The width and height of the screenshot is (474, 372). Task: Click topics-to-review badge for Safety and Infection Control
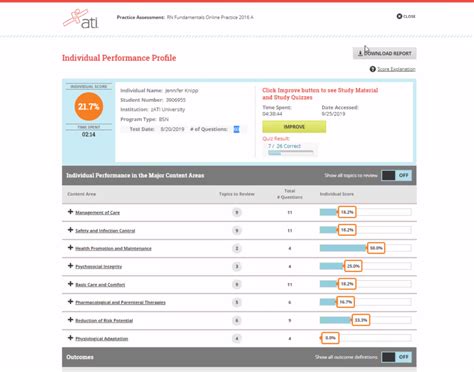coord(237,230)
